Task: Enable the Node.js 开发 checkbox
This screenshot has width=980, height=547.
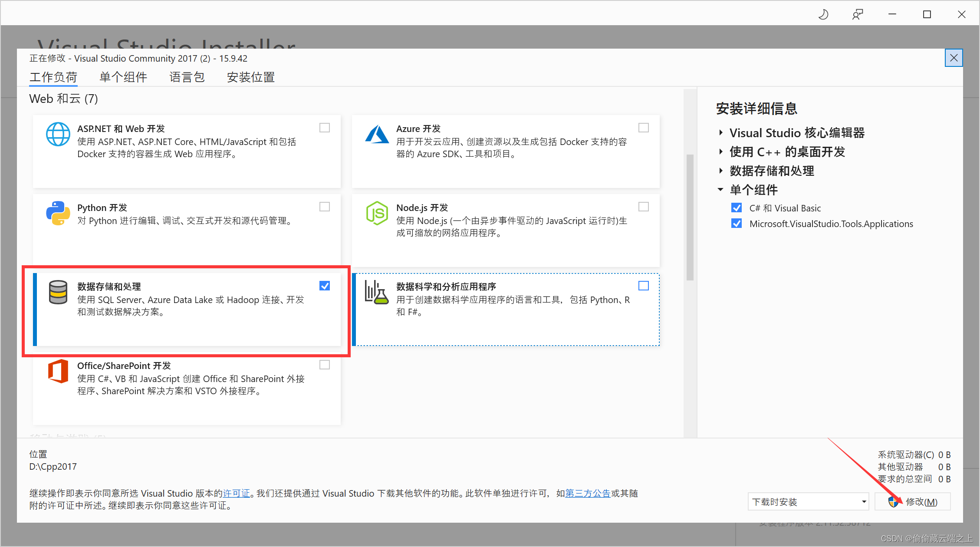Action: (644, 207)
